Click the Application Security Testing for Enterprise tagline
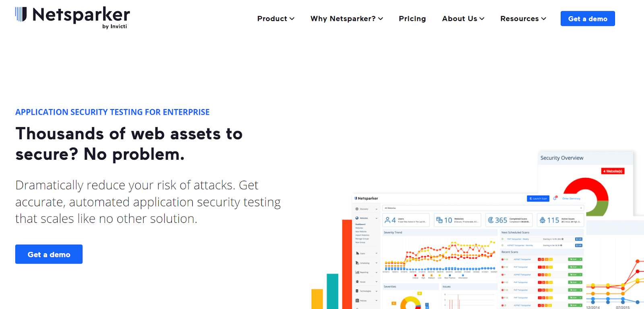Image resolution: width=644 pixels, height=309 pixels. [112, 112]
